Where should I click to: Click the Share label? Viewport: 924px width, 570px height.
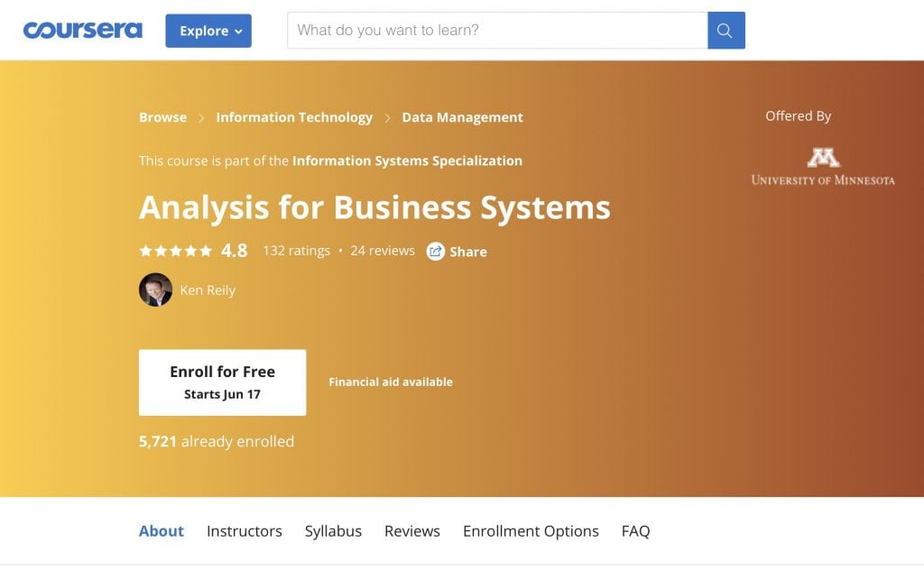click(468, 252)
